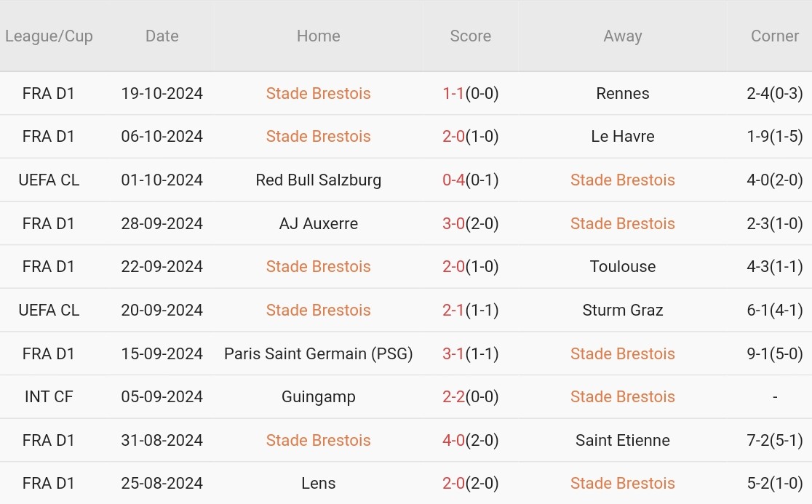Open the 3-1 score of PSG match
Viewport: 812px width, 504px height.
(453, 353)
